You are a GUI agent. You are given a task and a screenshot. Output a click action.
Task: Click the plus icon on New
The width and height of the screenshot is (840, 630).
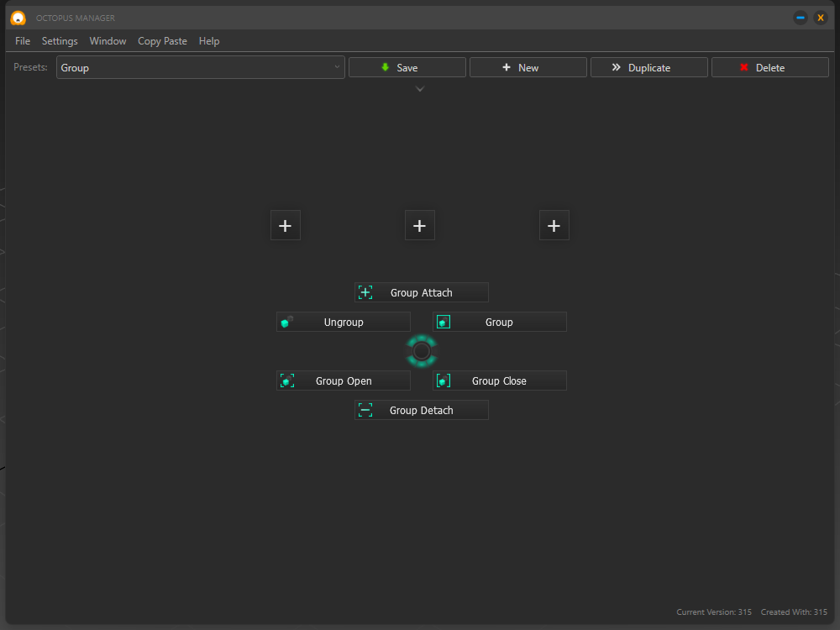click(507, 67)
